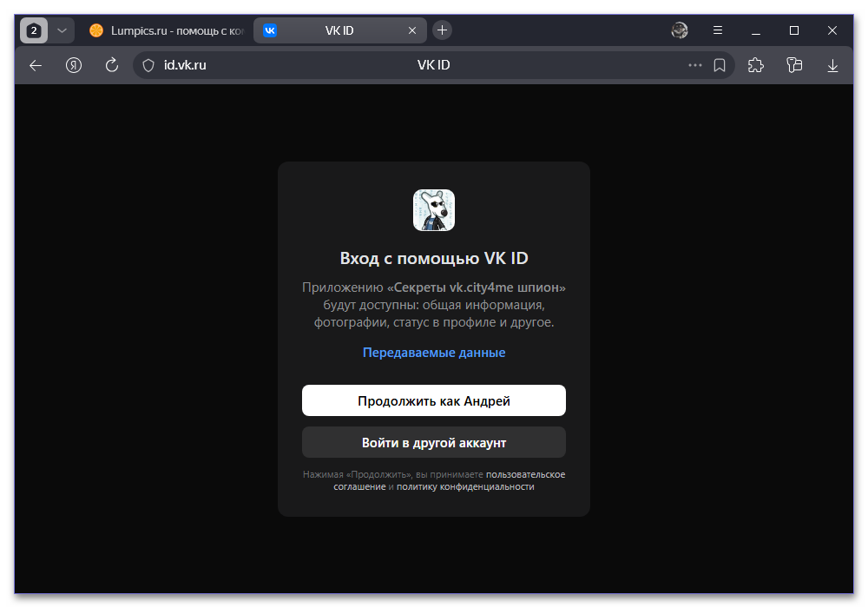Open the browser profile avatar
Viewport: 868px width, 608px height.
point(680,30)
